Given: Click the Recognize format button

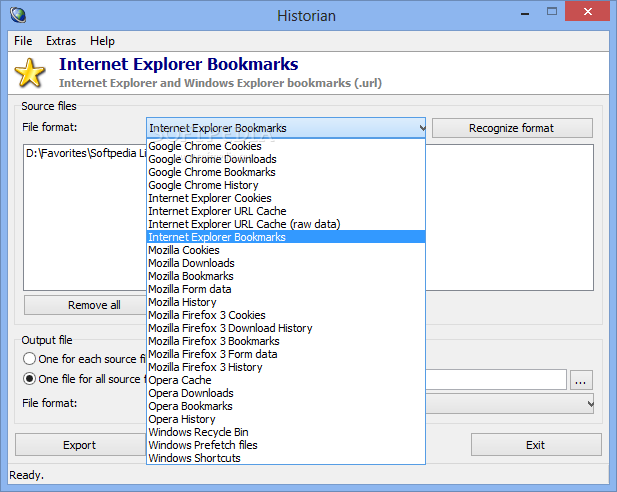Looking at the screenshot, I should 512,128.
